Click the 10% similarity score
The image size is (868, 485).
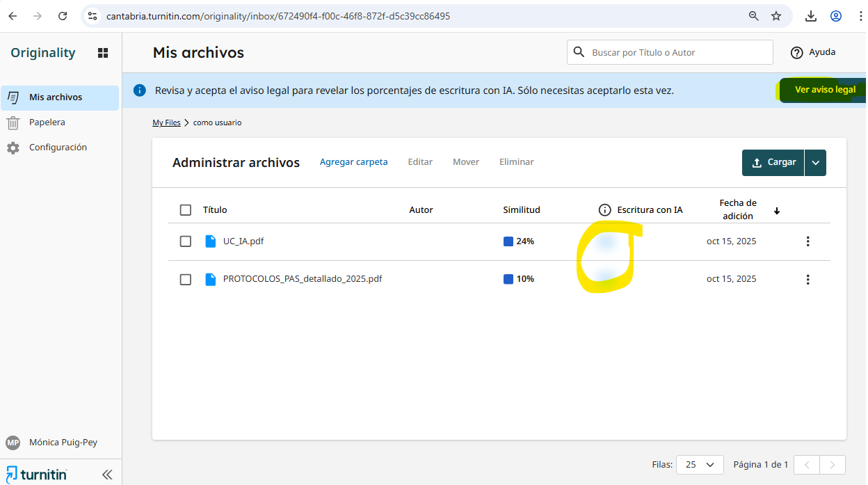519,279
